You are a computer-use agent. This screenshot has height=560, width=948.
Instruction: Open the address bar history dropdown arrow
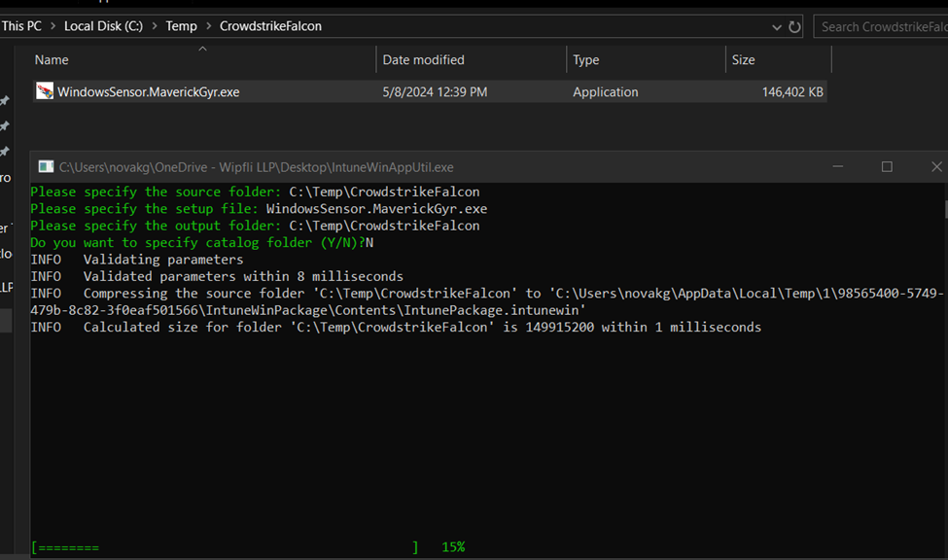(776, 26)
